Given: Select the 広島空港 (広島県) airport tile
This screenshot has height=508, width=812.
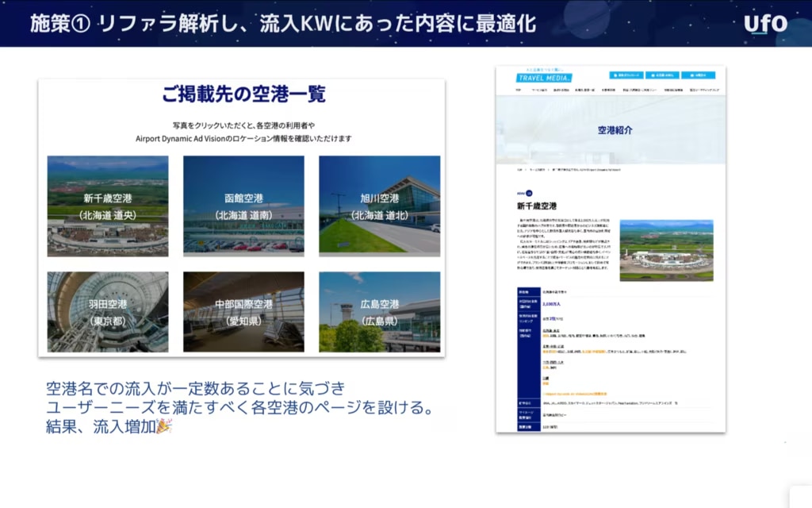Looking at the screenshot, I should (x=379, y=312).
